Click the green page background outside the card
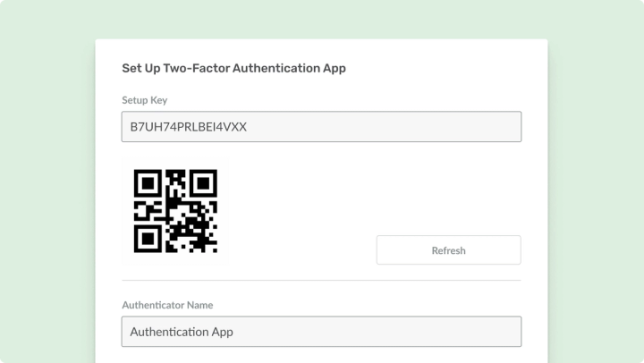Screen dimensions: 644x363 click(45, 179)
